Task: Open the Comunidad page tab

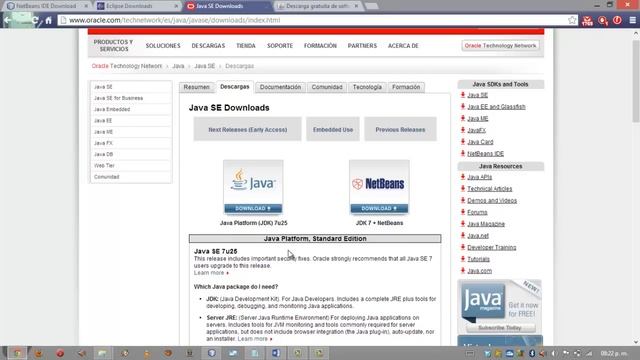Action: pos(327,87)
